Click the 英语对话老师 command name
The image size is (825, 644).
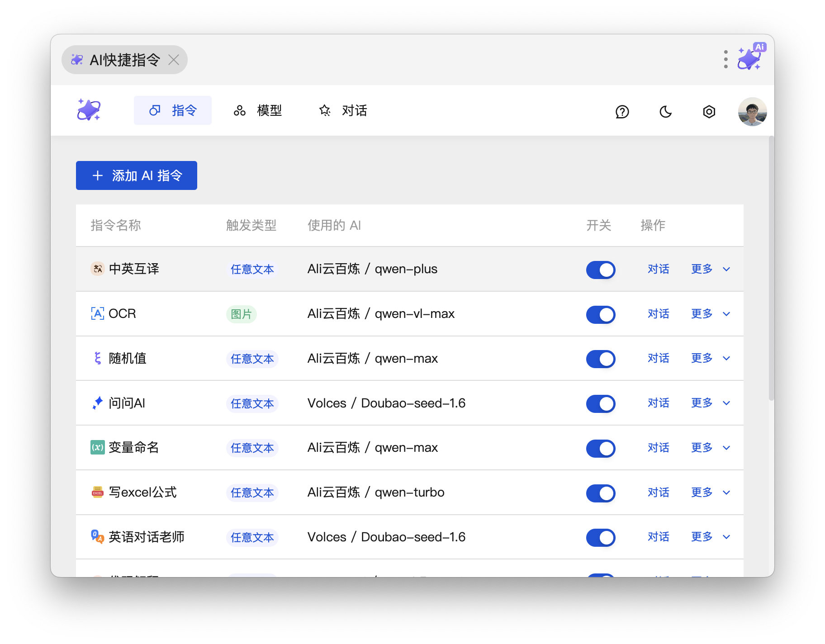(147, 537)
